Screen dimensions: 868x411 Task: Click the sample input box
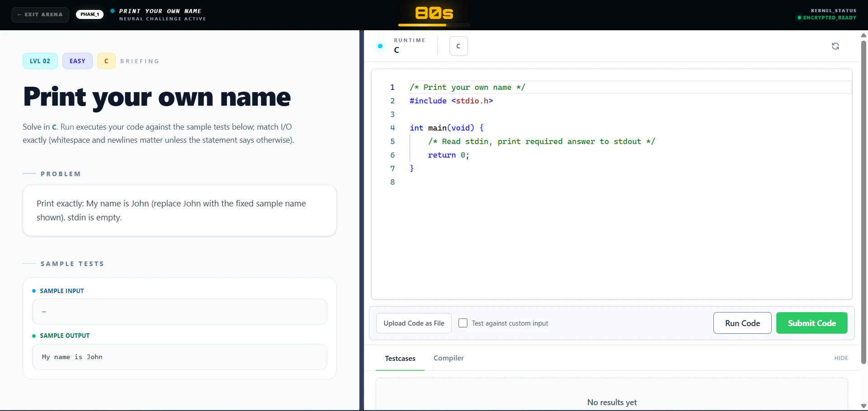[179, 312]
